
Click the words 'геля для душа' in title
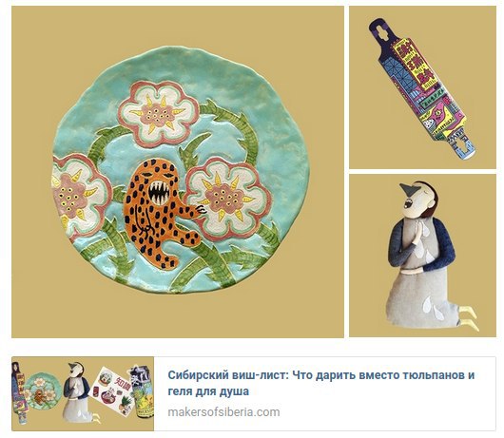pyautogui.click(x=208, y=391)
